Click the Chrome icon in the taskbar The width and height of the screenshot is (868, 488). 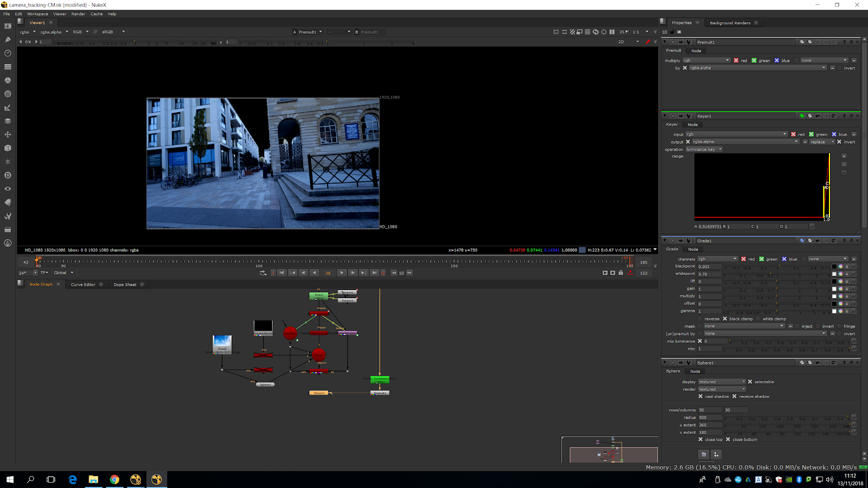(x=114, y=479)
